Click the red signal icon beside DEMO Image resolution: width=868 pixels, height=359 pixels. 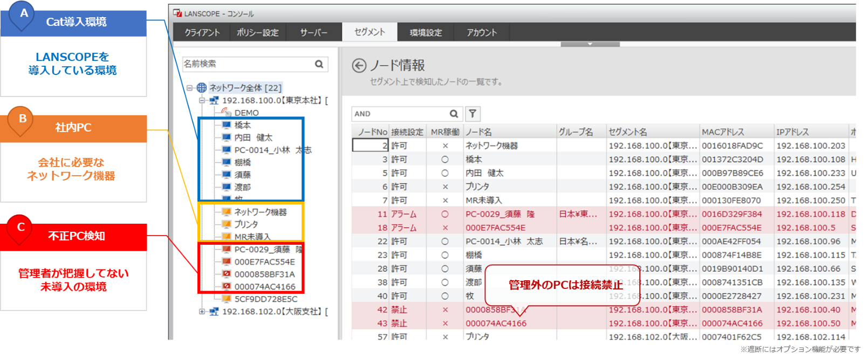click(227, 113)
